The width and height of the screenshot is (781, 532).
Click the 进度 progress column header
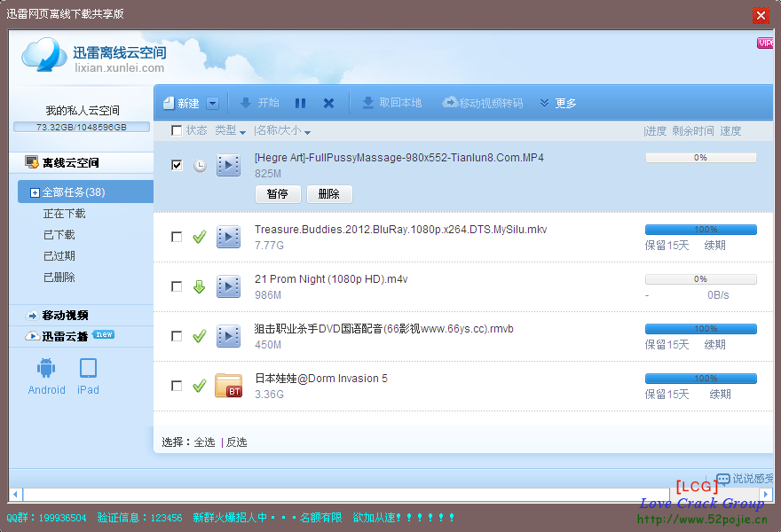point(656,131)
